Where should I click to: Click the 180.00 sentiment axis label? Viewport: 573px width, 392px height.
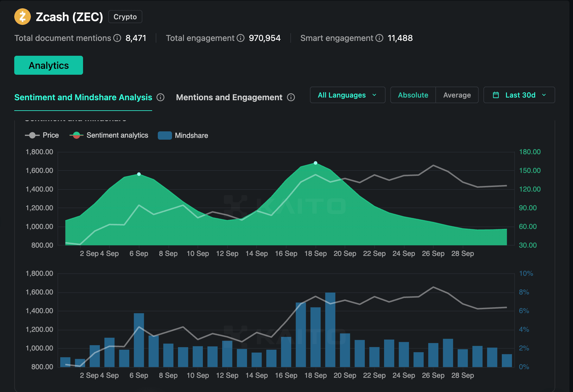tap(530, 152)
